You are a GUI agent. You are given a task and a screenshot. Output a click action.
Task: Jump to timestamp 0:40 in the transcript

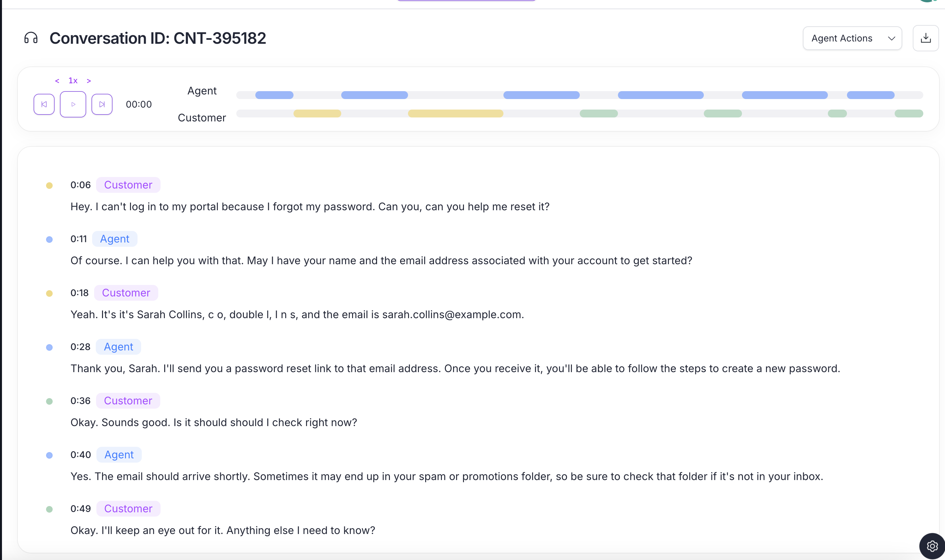80,454
